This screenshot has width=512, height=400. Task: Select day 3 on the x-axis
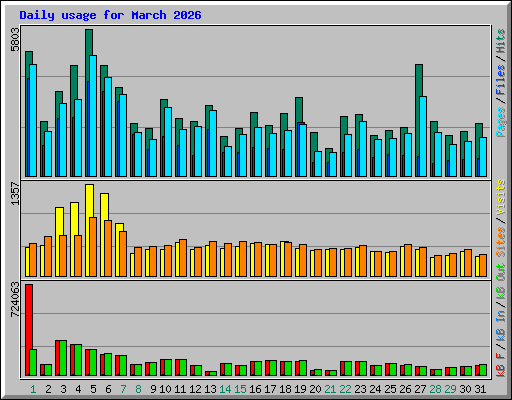[63, 389]
